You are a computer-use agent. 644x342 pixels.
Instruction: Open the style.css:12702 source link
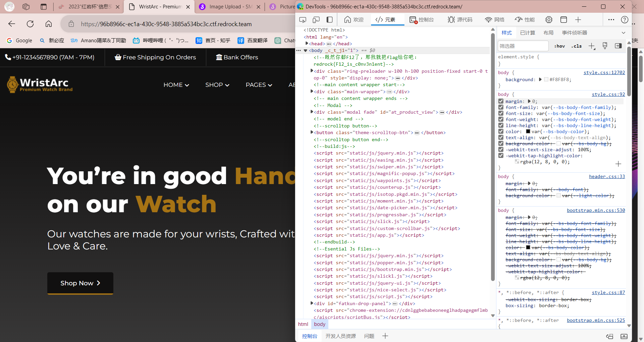point(604,72)
